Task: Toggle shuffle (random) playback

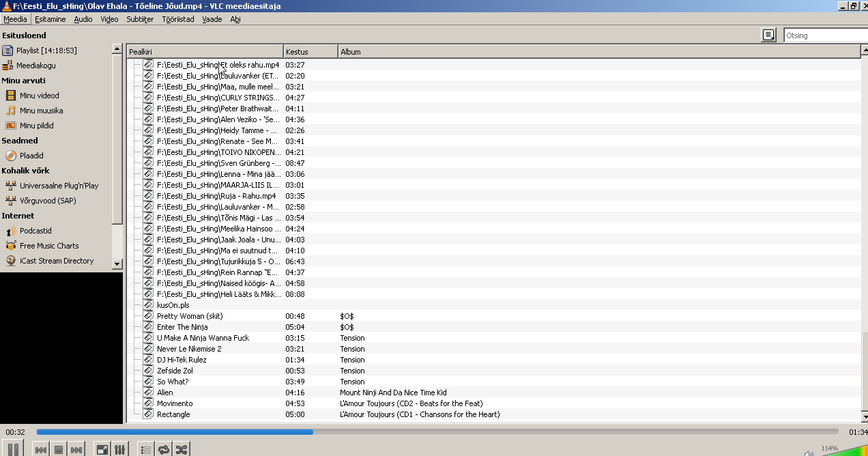Action: coord(181,450)
